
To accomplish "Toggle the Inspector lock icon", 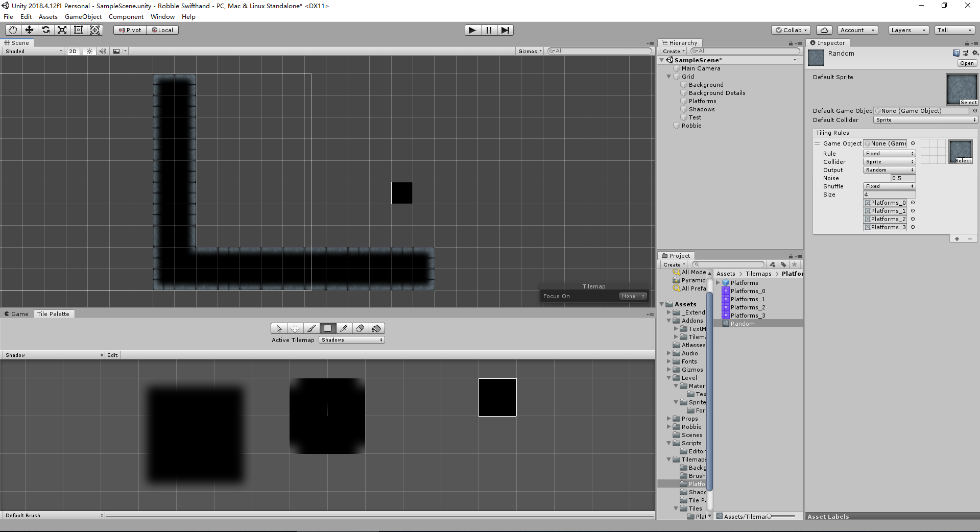I will pyautogui.click(x=967, y=43).
